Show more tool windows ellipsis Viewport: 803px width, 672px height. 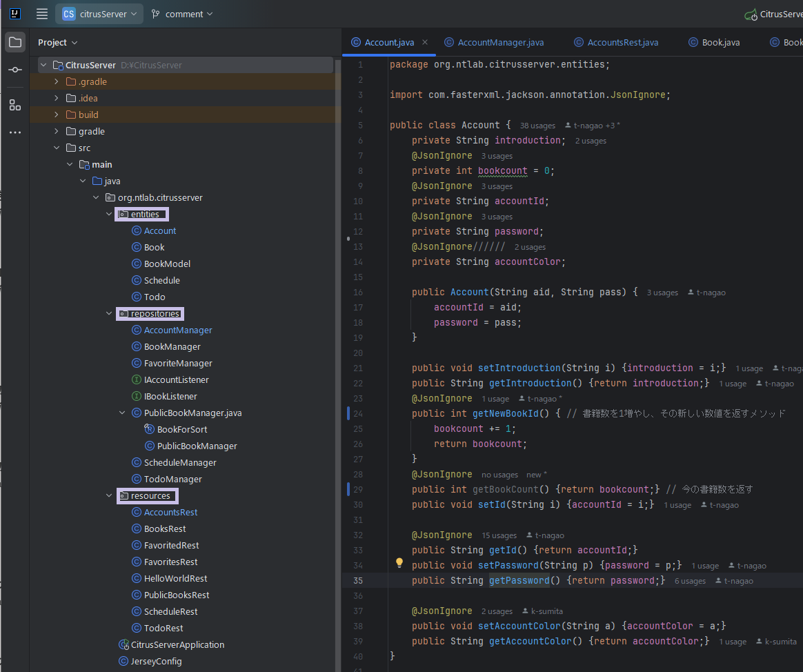pos(15,132)
